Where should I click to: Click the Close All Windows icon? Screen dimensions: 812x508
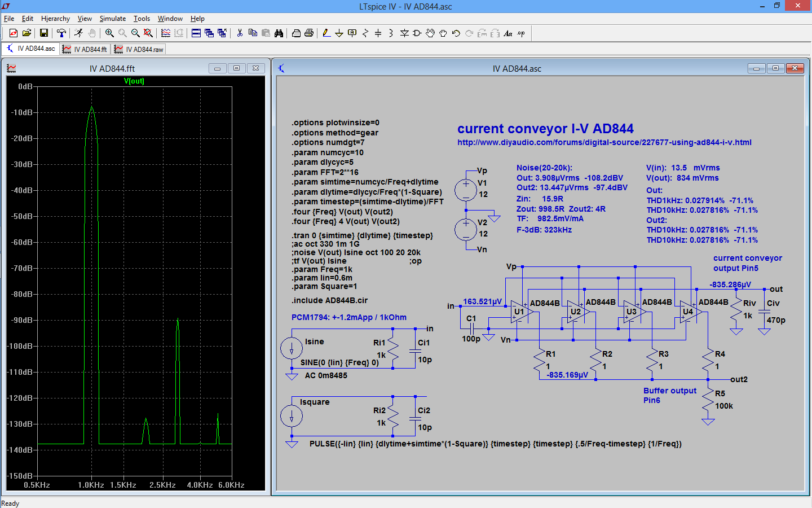tap(222, 33)
